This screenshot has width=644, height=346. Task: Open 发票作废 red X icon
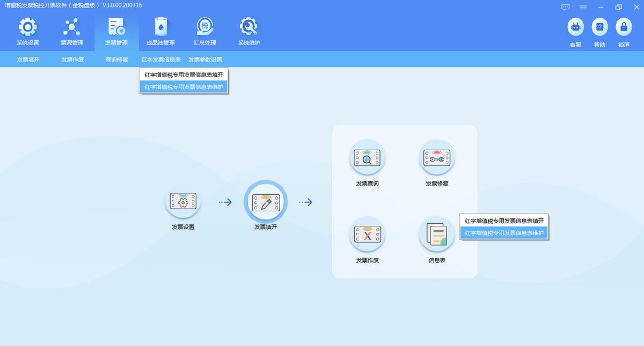(367, 234)
